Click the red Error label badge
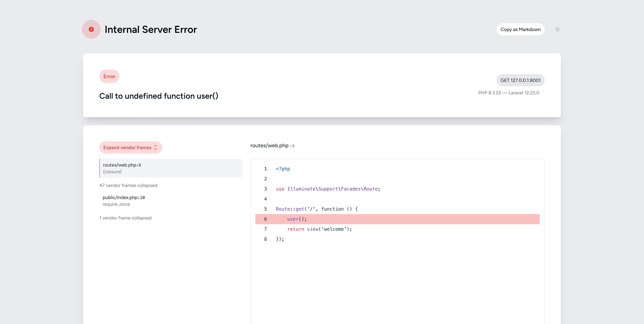644x324 pixels. click(x=109, y=76)
